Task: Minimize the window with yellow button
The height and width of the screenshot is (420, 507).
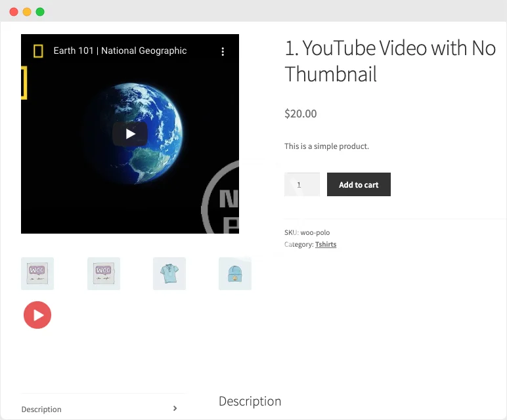Action: (x=27, y=12)
